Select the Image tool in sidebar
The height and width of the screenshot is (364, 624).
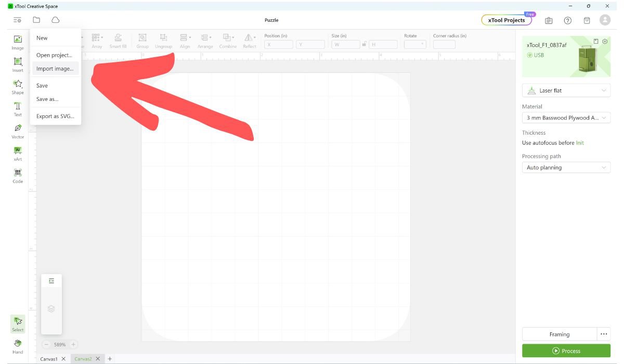click(18, 42)
